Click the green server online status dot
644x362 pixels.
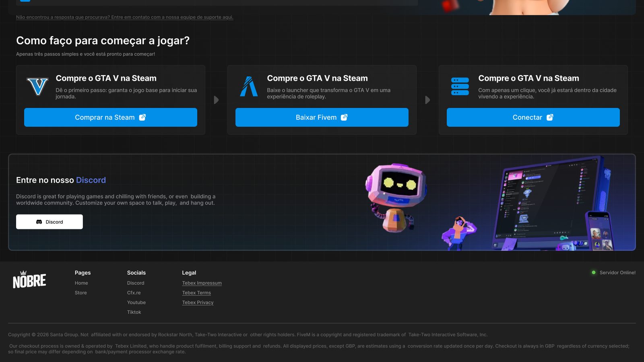pos(594,272)
